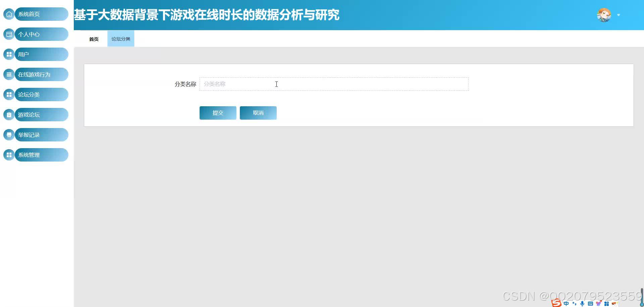Click the clipboard icon beside 游戏论坛

pos(9,115)
